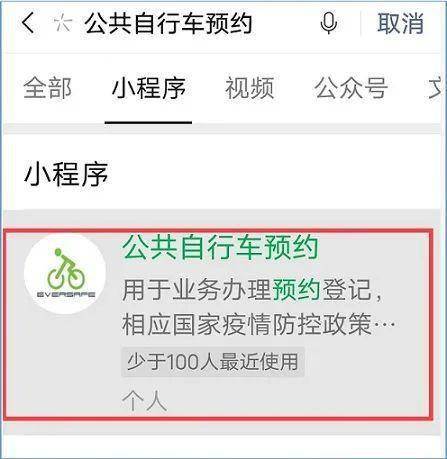Image resolution: width=447 pixels, height=459 pixels.
Task: Switch to the 公众号 tab
Action: [x=351, y=88]
